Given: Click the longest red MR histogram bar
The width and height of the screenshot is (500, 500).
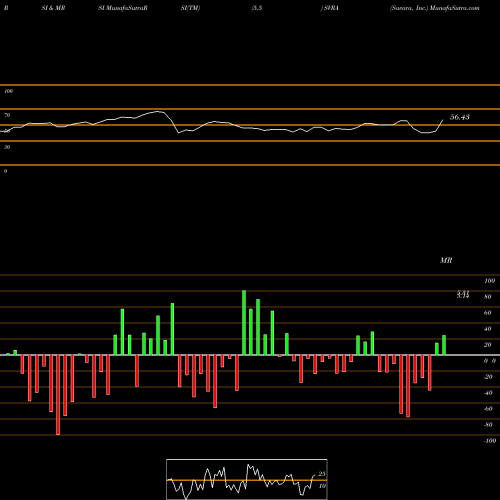Looking at the screenshot, I should tap(58, 395).
